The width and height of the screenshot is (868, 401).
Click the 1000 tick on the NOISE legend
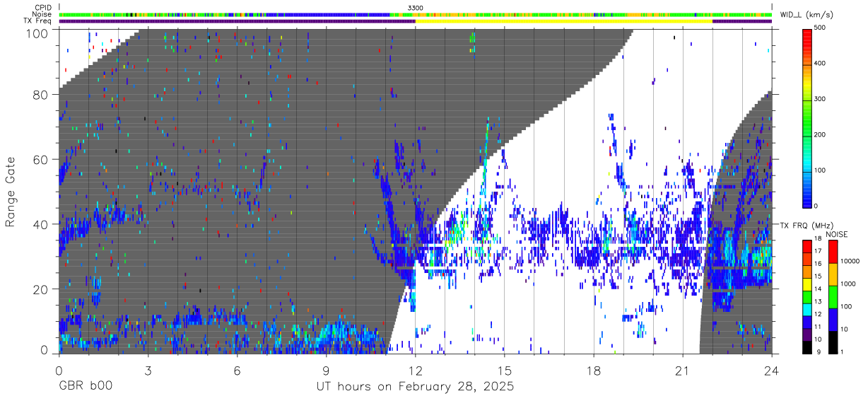point(848,284)
